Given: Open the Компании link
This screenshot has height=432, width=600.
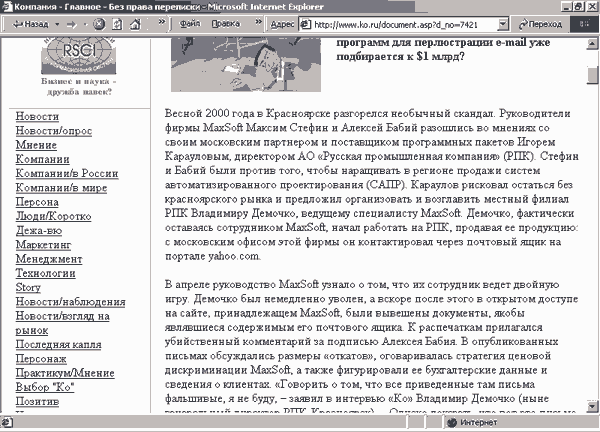Looking at the screenshot, I should [42, 159].
